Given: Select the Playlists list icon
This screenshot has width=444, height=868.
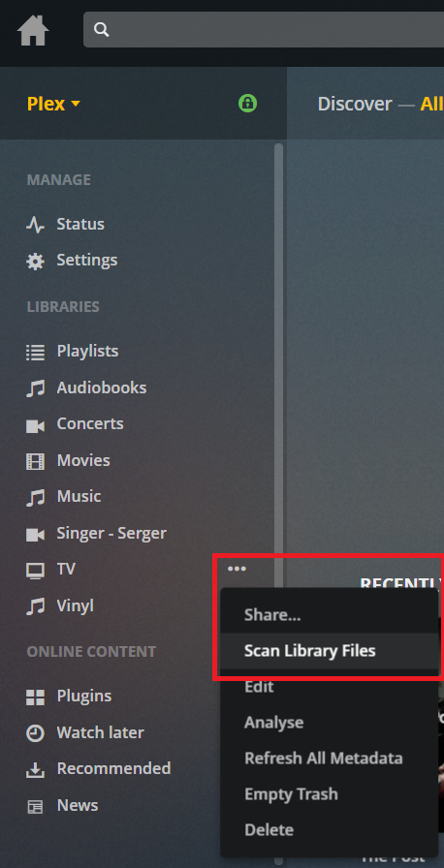Looking at the screenshot, I should pyautogui.click(x=36, y=352).
